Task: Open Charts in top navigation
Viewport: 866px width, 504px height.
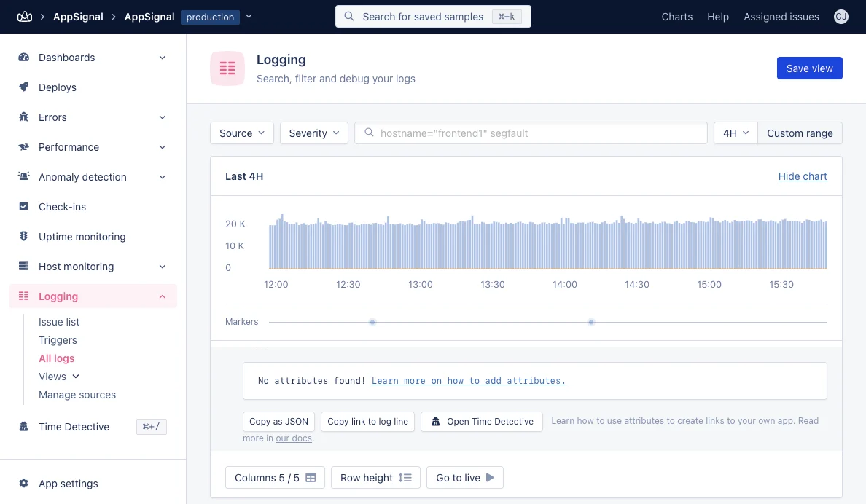Action: [x=677, y=17]
